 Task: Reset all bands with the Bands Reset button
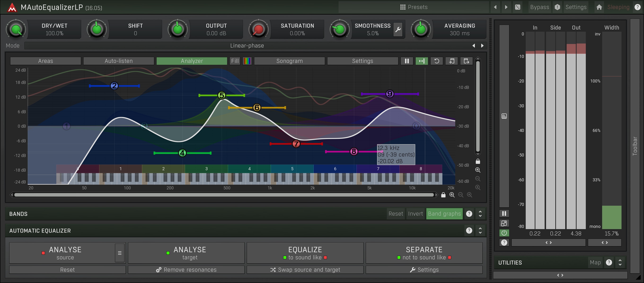tap(396, 214)
